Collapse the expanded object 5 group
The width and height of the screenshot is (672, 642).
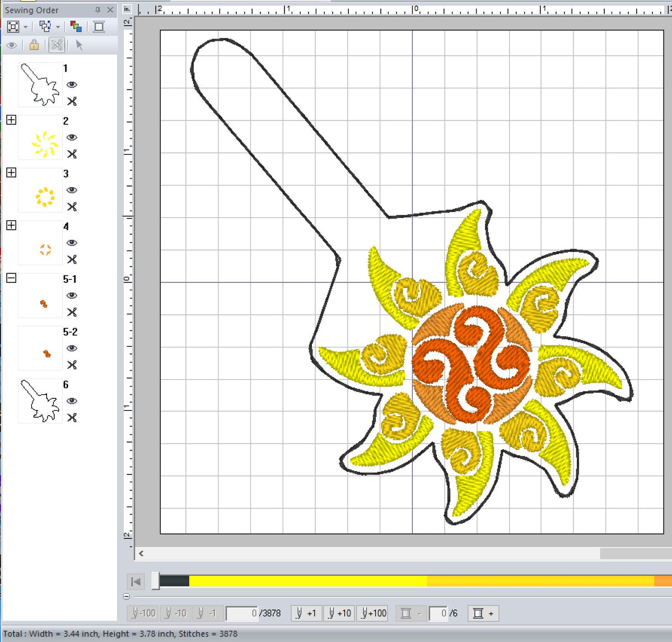pyautogui.click(x=11, y=278)
